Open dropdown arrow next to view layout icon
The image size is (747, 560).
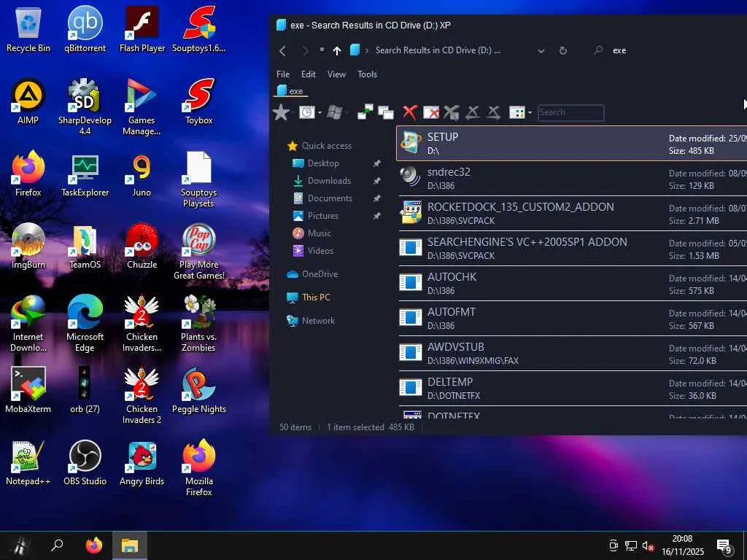click(x=530, y=113)
